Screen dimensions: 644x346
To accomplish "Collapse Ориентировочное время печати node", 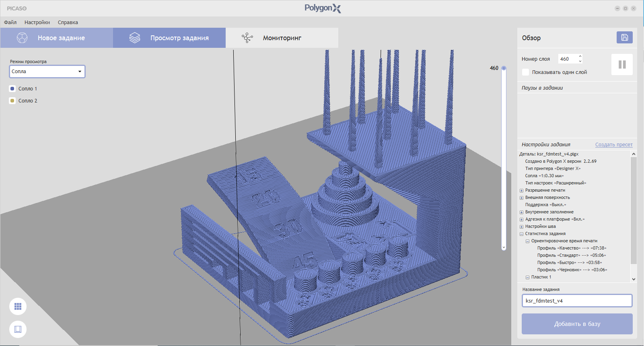I will 527,241.
